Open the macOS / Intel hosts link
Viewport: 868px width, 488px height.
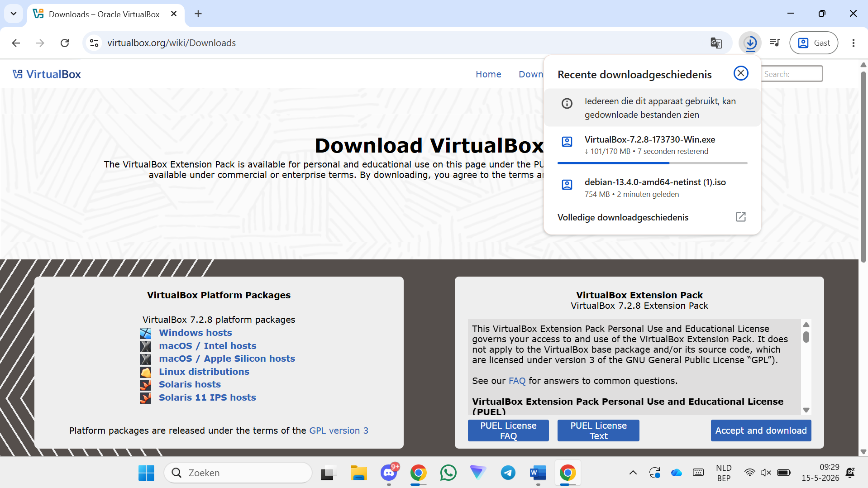pos(207,346)
